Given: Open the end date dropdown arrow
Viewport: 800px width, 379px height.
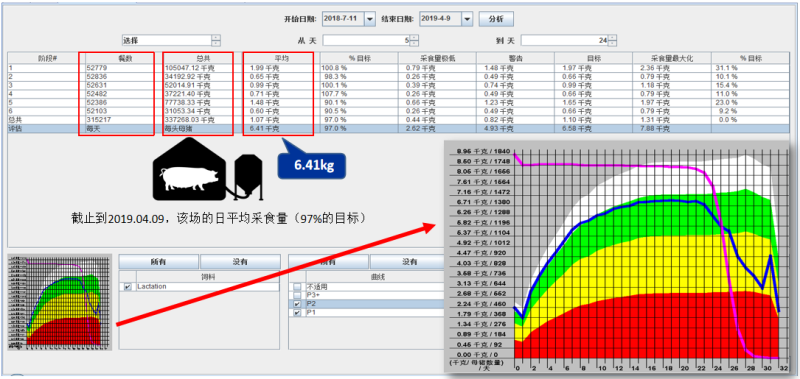Looking at the screenshot, I should pos(467,19).
